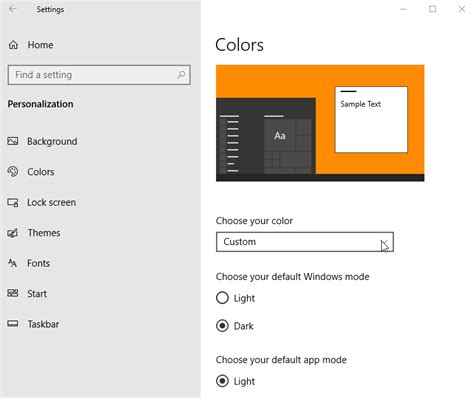Minimize the Settings window
Image resolution: width=474 pixels, height=398 pixels.
click(404, 9)
